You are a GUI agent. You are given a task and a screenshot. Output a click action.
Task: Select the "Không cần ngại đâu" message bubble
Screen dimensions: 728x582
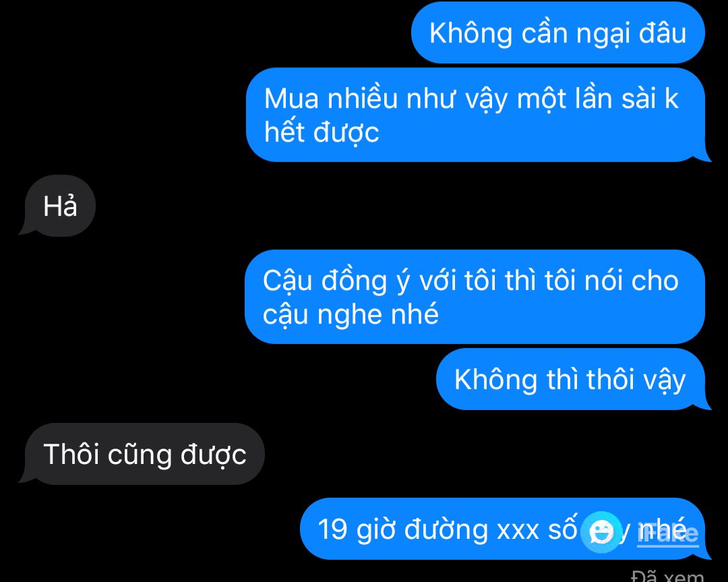point(558,32)
